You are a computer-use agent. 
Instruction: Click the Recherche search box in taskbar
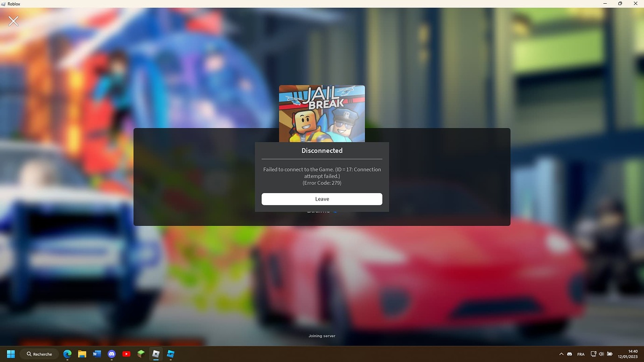[40, 354]
